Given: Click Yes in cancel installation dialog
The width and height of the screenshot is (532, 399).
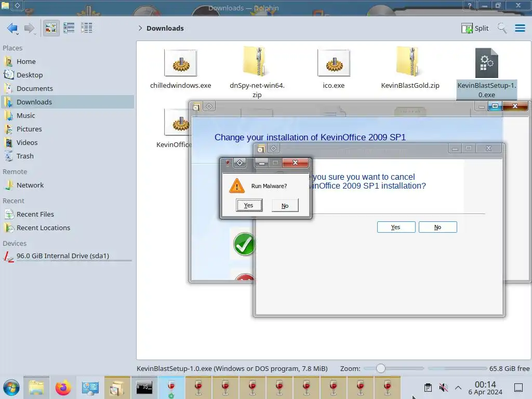Looking at the screenshot, I should [396, 227].
